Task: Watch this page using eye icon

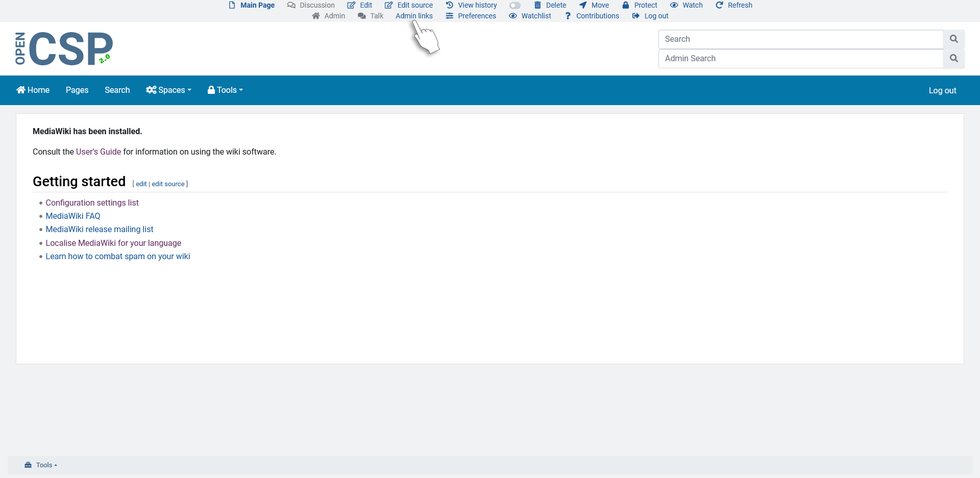Action: (x=674, y=5)
